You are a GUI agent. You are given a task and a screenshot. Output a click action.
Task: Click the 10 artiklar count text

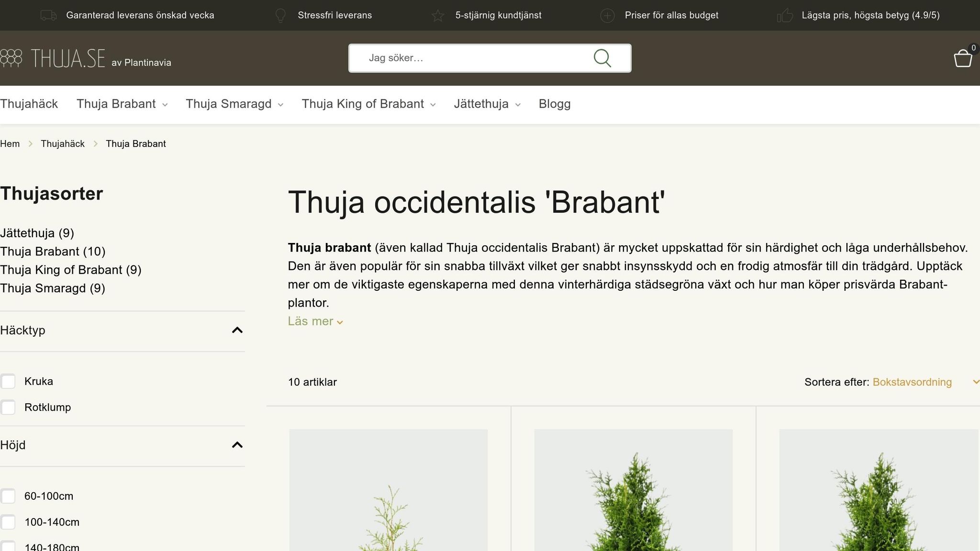312,382
